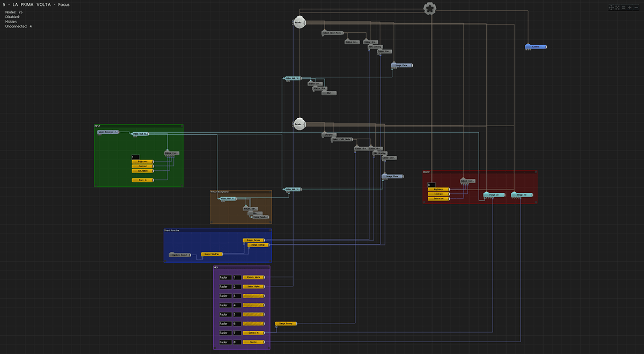Click the plus icon in the graph toolbar
The height and width of the screenshot is (354, 644).
(x=631, y=8)
